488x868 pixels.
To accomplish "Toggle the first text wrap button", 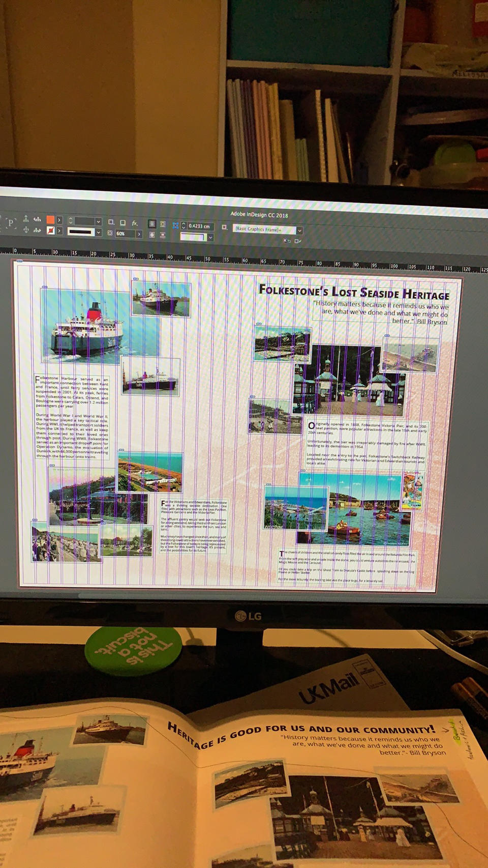I will [152, 224].
